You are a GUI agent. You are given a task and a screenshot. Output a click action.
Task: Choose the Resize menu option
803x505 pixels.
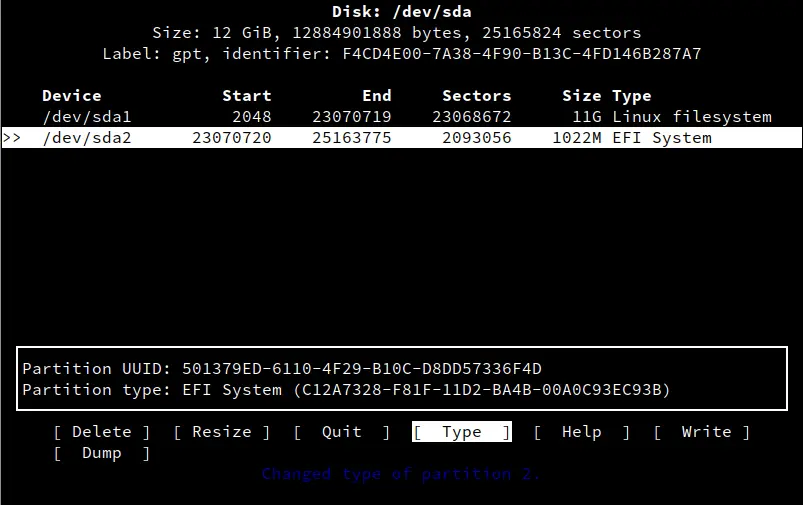(x=222, y=432)
